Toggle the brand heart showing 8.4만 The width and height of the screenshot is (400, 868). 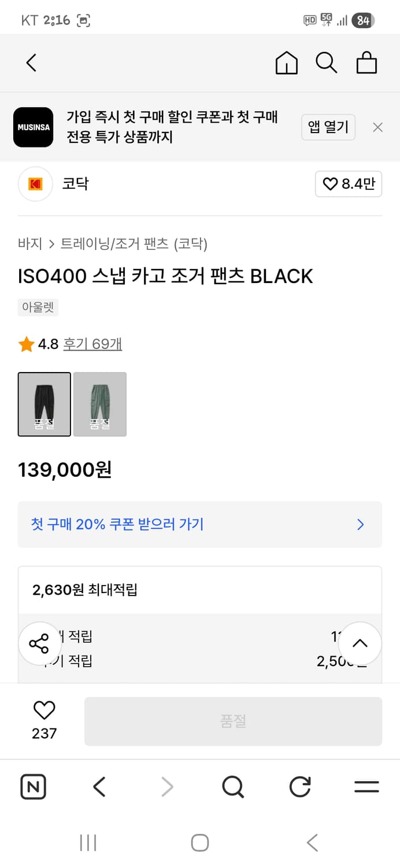coord(349,184)
